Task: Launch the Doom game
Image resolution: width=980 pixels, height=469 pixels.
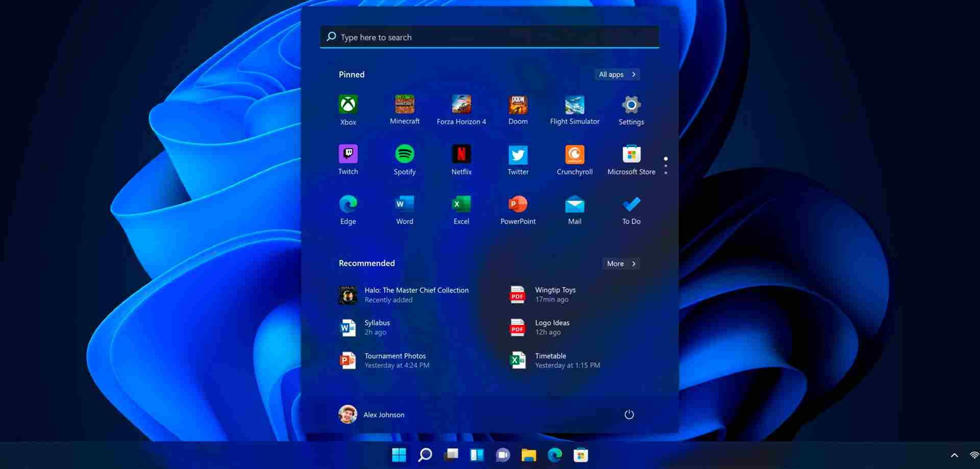Action: point(518,110)
